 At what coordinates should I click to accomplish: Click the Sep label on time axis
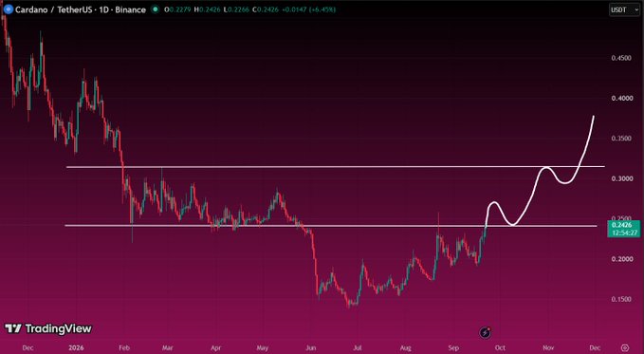tap(453, 348)
